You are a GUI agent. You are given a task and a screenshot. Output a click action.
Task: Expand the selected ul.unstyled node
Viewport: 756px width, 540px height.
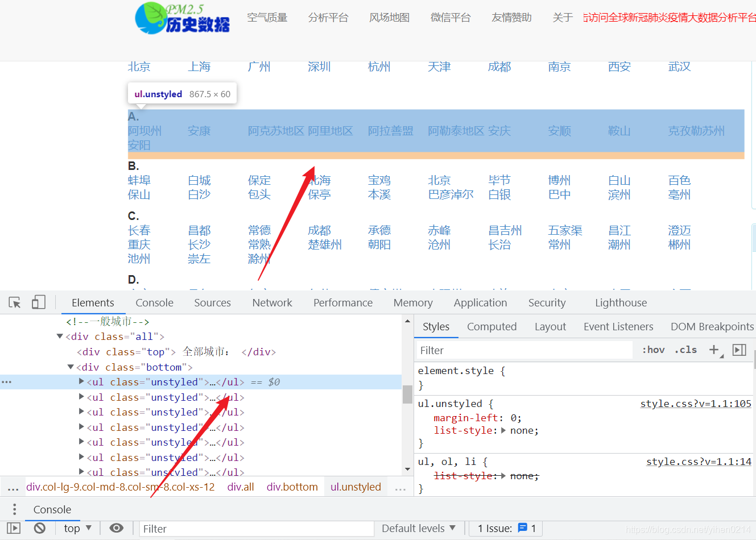pos(81,381)
